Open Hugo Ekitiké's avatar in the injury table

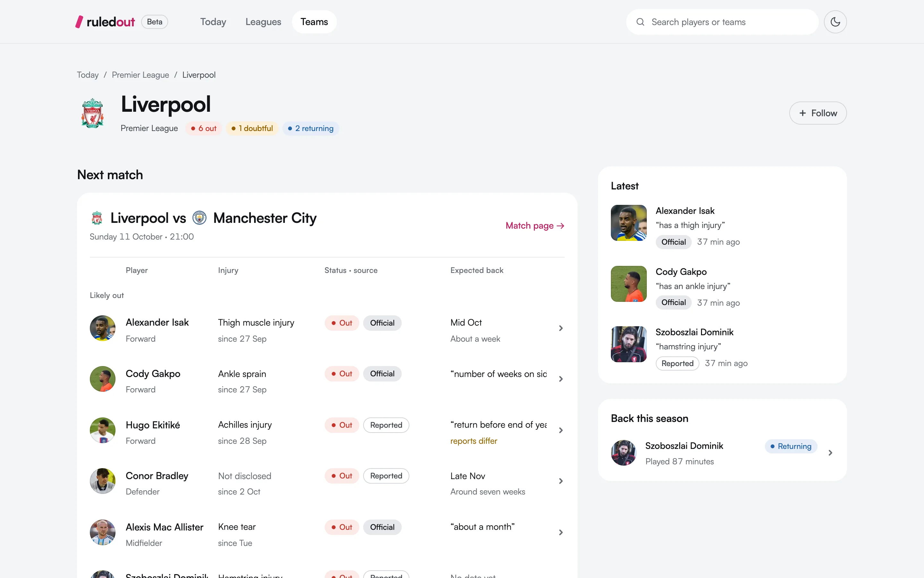102,430
